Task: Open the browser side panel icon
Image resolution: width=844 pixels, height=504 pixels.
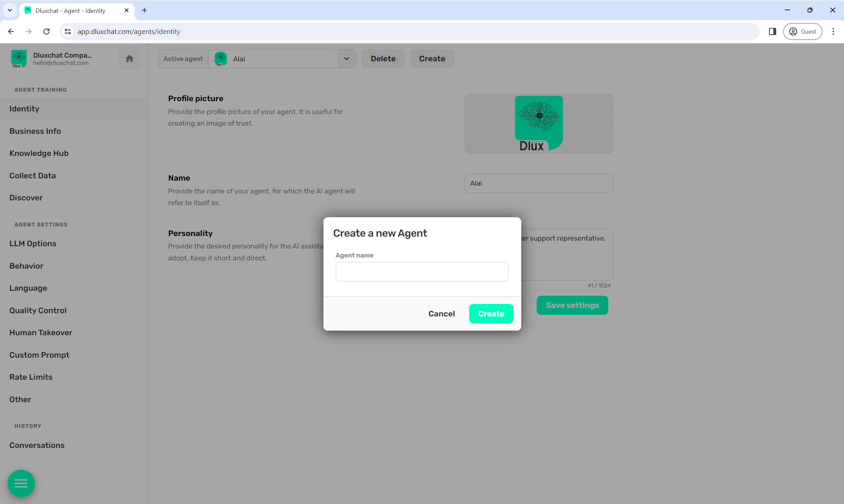Action: (772, 31)
